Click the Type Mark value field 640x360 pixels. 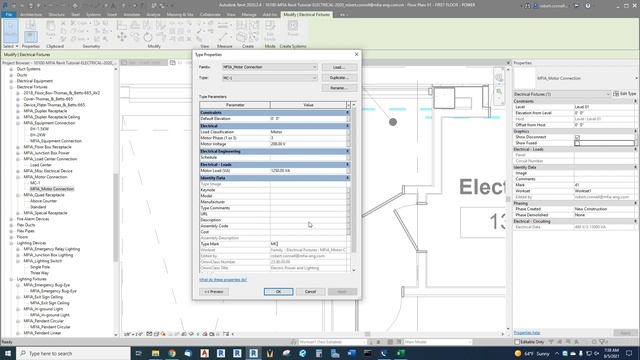pyautogui.click(x=308, y=244)
